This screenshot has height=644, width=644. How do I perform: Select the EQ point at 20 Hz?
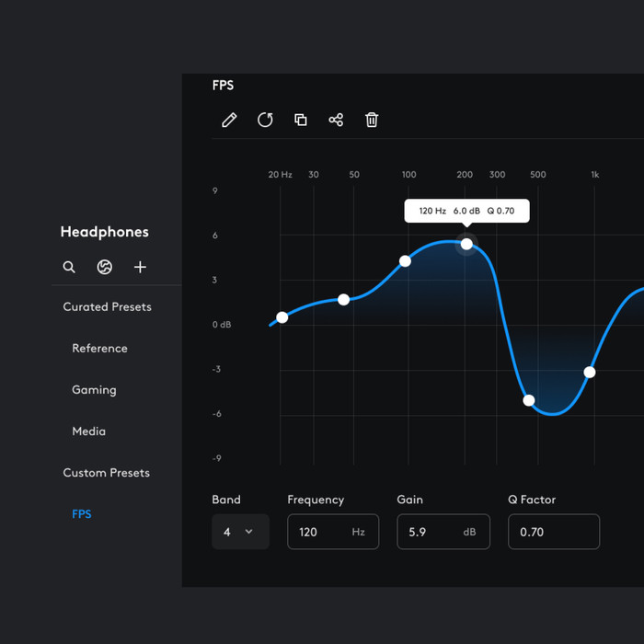pyautogui.click(x=282, y=317)
